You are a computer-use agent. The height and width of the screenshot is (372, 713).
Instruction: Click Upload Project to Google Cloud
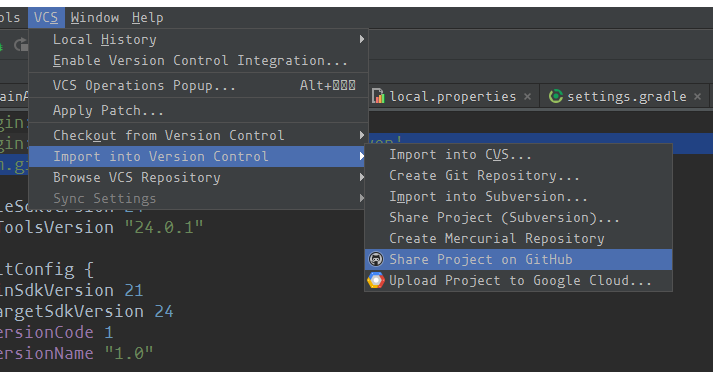518,280
